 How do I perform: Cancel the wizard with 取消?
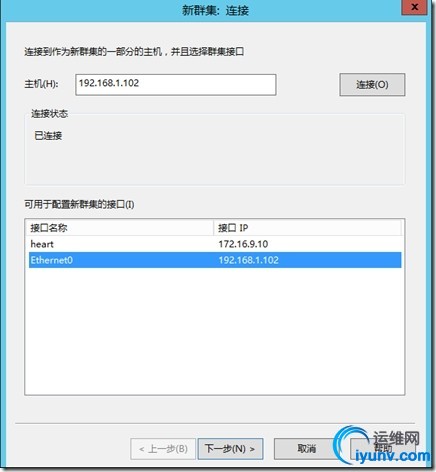click(x=306, y=449)
